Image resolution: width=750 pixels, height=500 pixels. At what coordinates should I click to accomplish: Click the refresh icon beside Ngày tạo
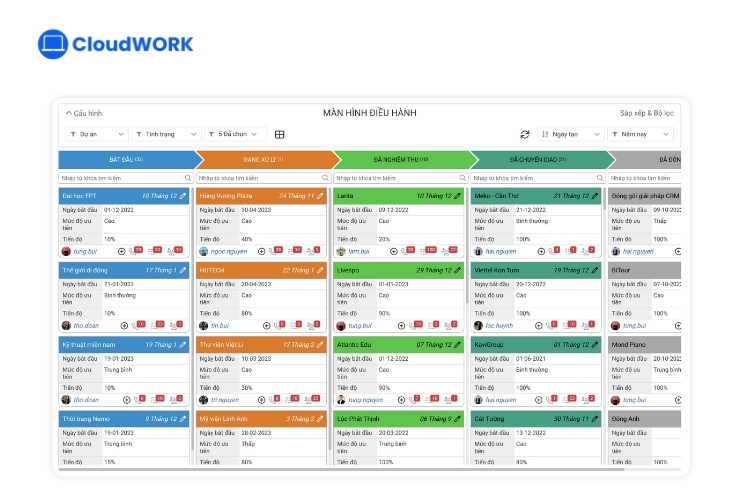point(525,134)
